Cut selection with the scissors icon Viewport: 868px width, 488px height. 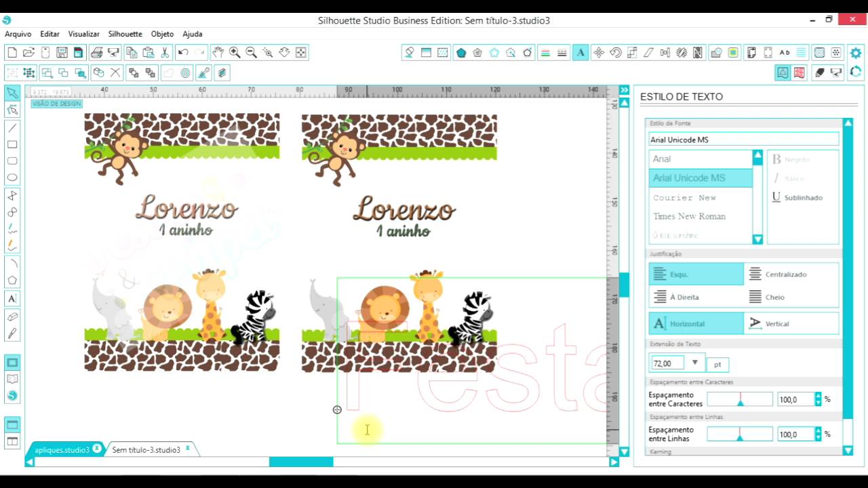tap(165, 52)
